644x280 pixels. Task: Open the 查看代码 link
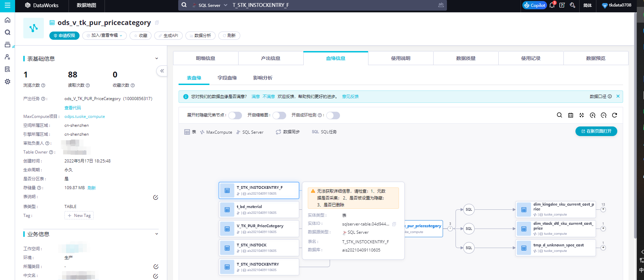(73, 108)
